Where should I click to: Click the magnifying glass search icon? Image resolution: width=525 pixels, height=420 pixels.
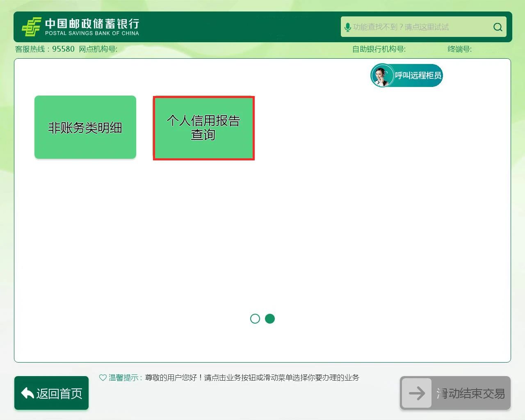(498, 27)
